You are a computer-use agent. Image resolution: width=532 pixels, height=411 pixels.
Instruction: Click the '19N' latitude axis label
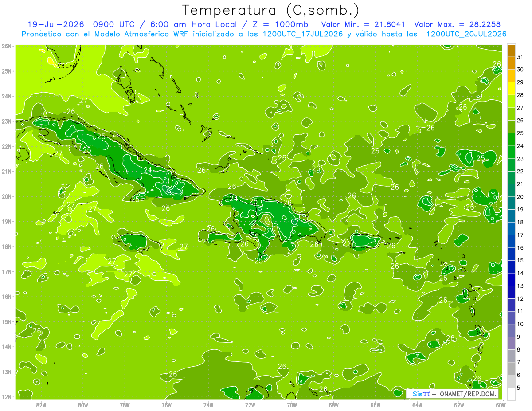[x=7, y=222]
